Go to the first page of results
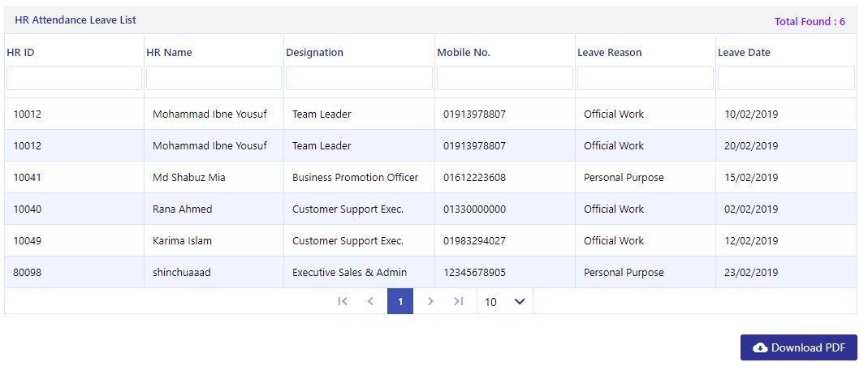 click(x=343, y=301)
